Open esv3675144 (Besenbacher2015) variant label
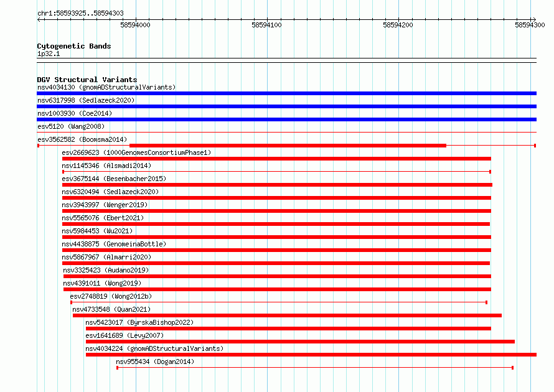554x392 pixels. coord(114,179)
